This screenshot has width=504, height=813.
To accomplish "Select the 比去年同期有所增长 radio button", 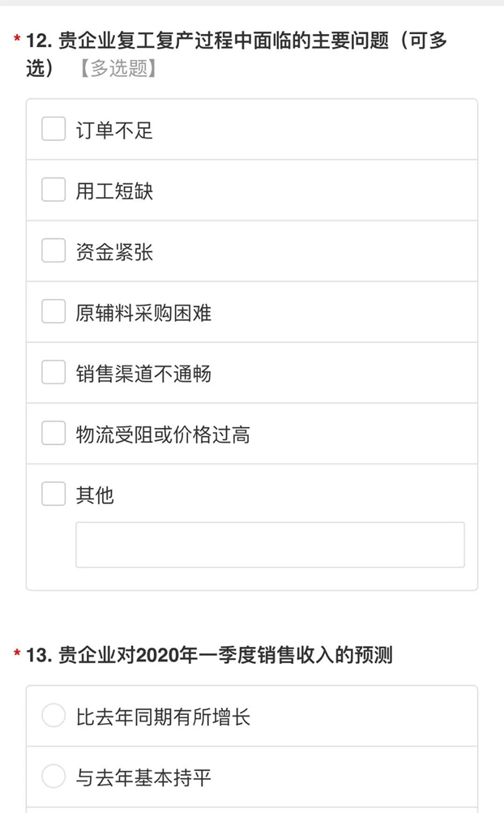I will click(53, 717).
